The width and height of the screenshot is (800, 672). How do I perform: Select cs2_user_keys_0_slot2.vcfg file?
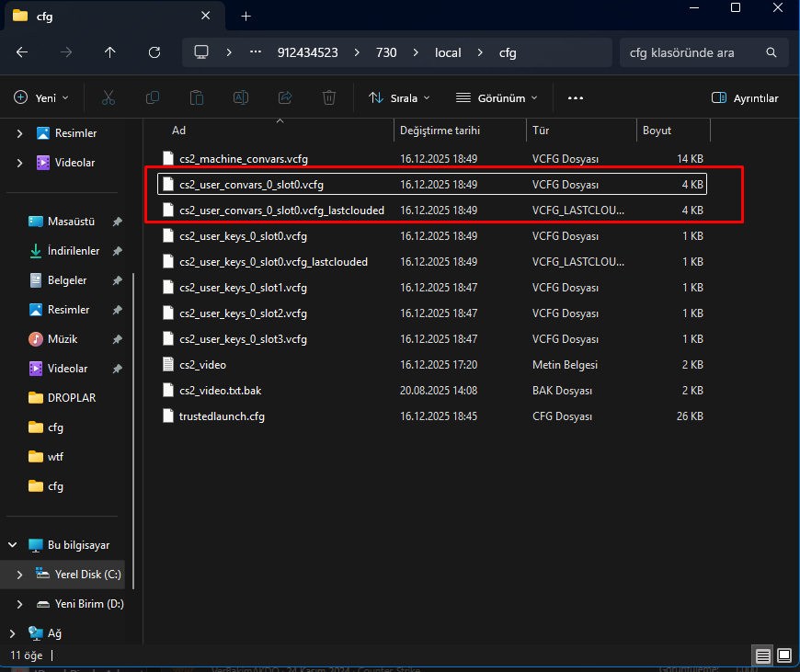click(432, 313)
